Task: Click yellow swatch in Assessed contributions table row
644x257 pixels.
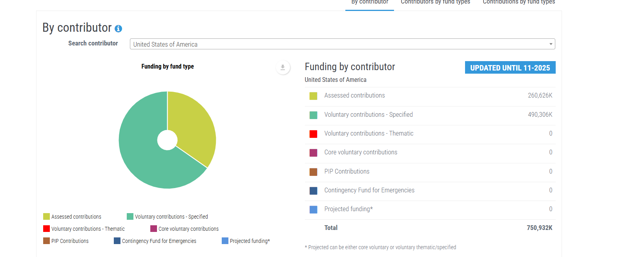Action: pos(313,96)
